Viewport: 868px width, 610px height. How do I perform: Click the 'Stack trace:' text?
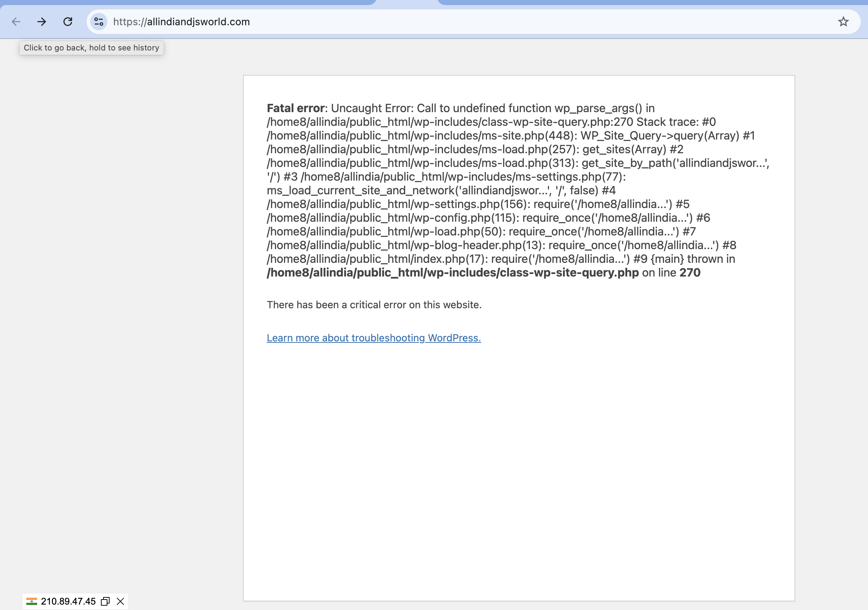click(x=667, y=122)
